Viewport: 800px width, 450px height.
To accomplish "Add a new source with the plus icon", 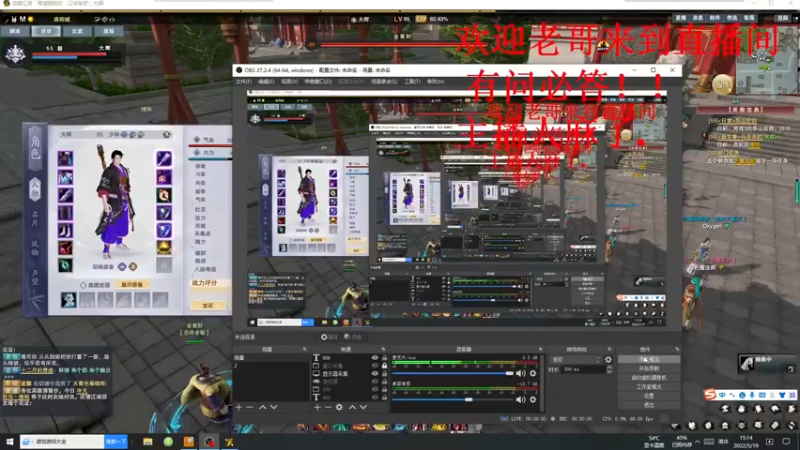I will [x=317, y=407].
